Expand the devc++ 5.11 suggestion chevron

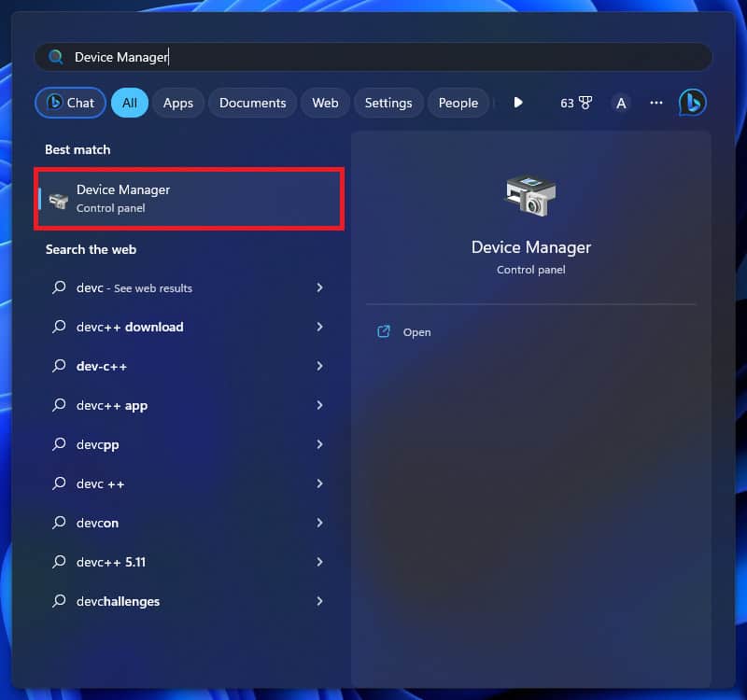[x=319, y=562]
